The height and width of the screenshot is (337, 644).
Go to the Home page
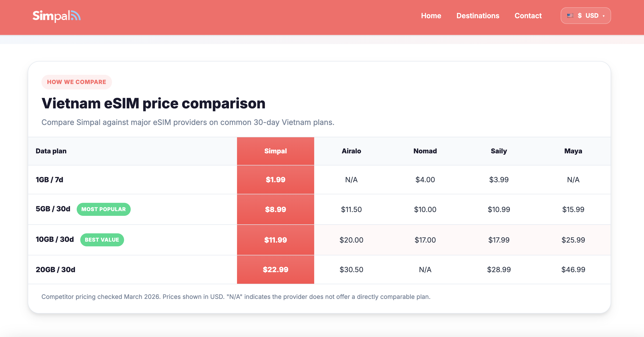(431, 16)
